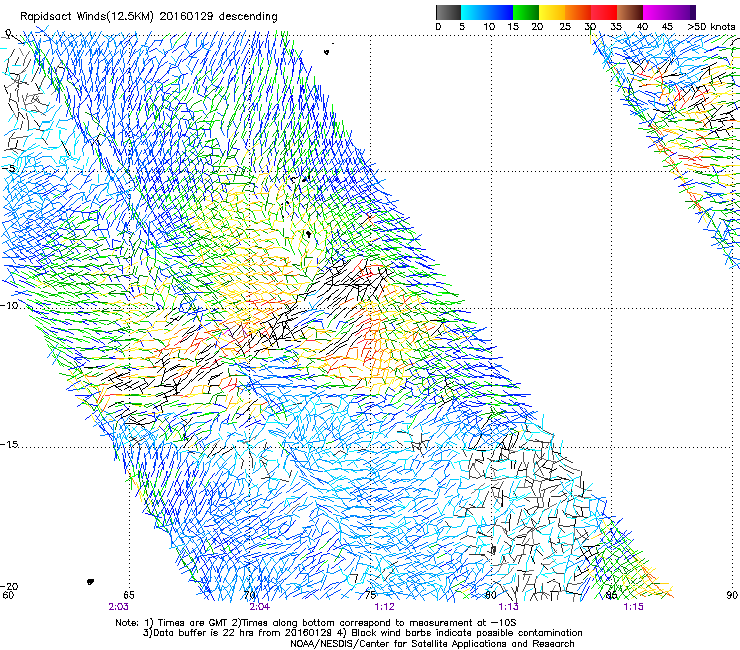Click the "2:04" swath time label
This screenshot has height=650, width=740.
[260, 607]
